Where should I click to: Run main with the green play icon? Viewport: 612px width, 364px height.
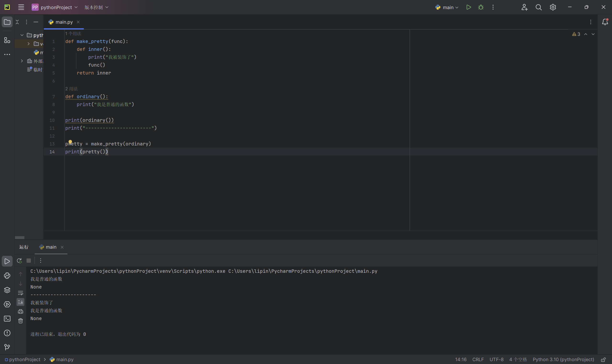469,7
